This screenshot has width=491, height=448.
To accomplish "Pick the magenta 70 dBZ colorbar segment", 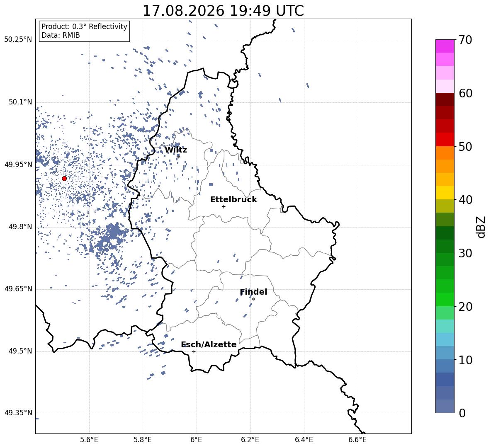I will (x=445, y=46).
